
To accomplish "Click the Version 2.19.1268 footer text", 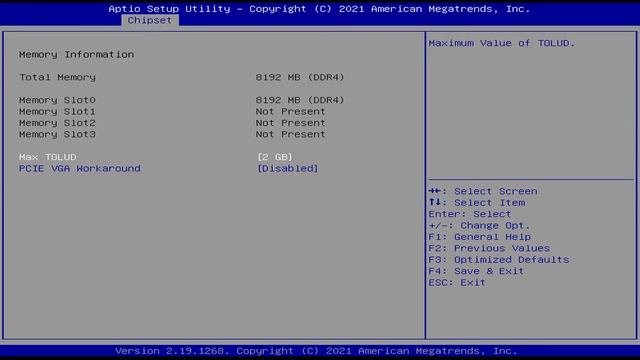I will click(316, 351).
